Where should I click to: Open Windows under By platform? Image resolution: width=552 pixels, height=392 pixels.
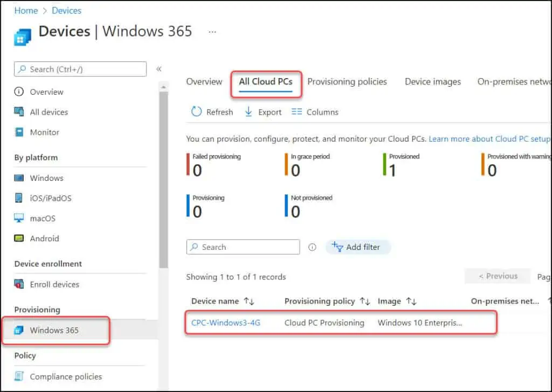(x=47, y=178)
